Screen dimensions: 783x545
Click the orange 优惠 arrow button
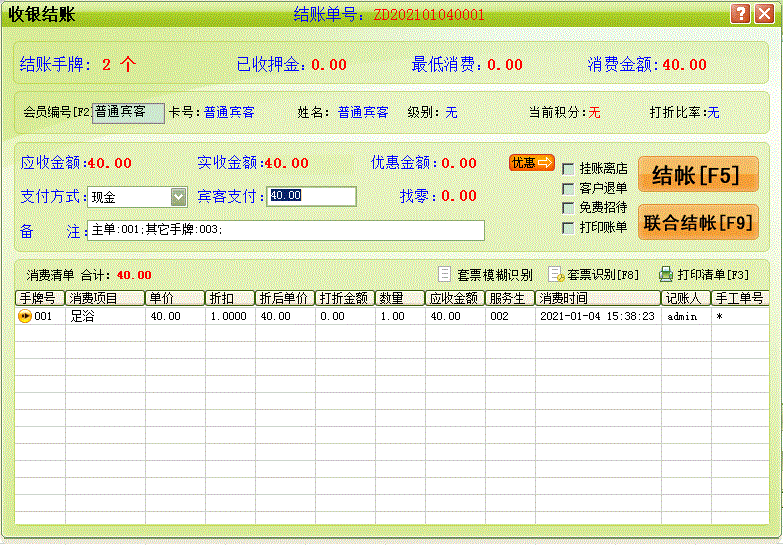click(531, 163)
